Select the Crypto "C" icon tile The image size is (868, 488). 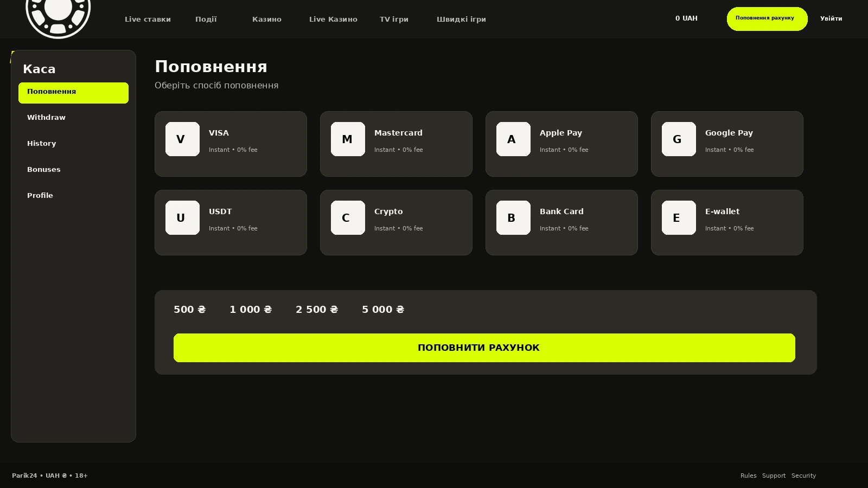(x=348, y=218)
